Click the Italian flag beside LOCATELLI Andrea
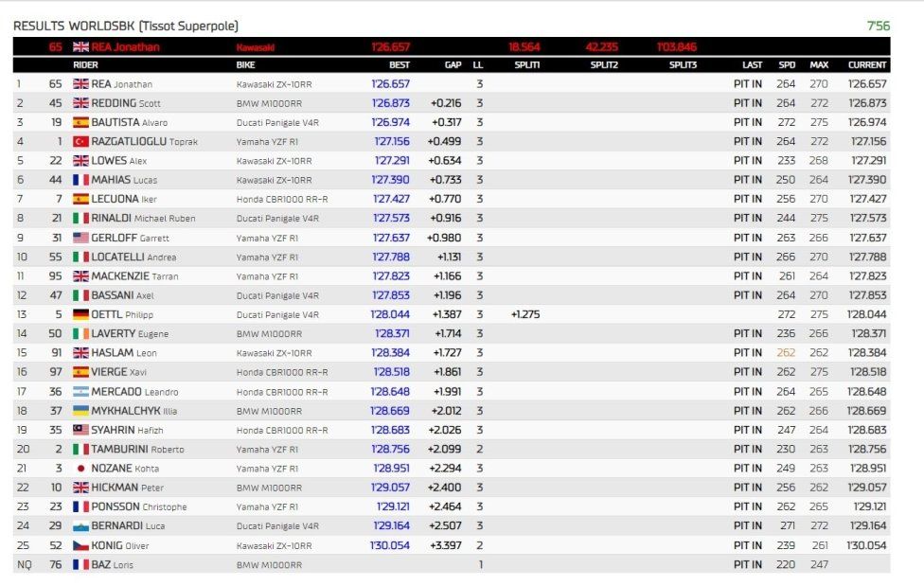Viewport: 924px width, 586px height. click(80, 257)
